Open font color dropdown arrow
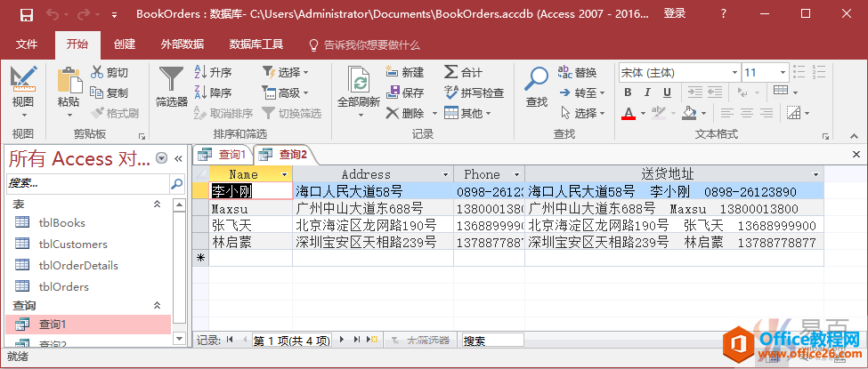 click(x=643, y=114)
